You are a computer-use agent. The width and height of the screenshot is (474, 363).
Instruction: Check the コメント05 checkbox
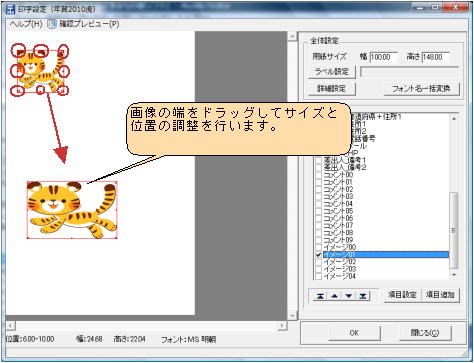click(318, 211)
